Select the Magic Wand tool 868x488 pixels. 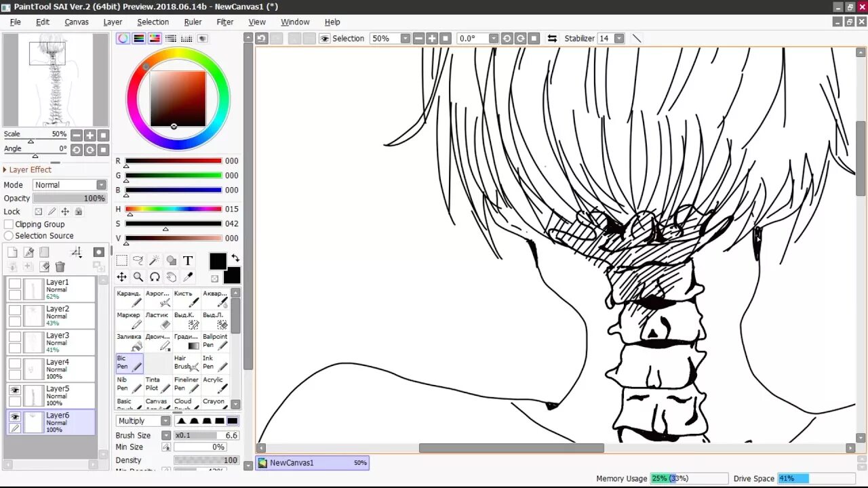click(155, 260)
